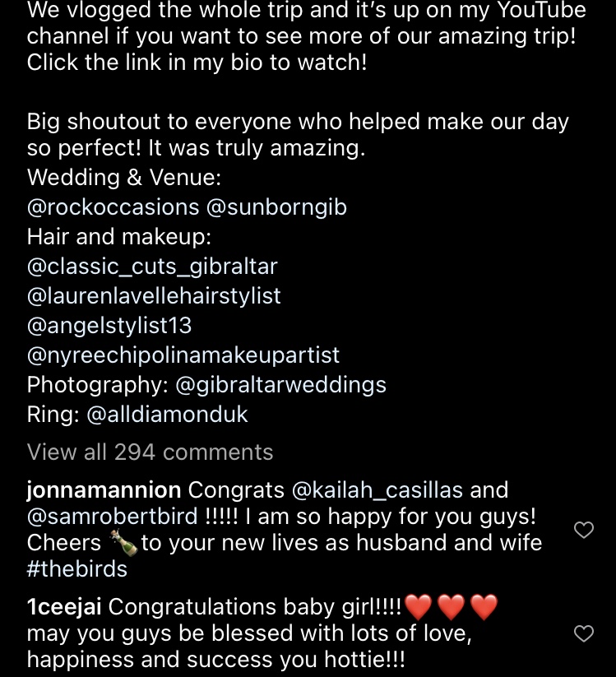Like 1ceejai's comment with the heart icon
This screenshot has height=677, width=616.
[x=584, y=633]
